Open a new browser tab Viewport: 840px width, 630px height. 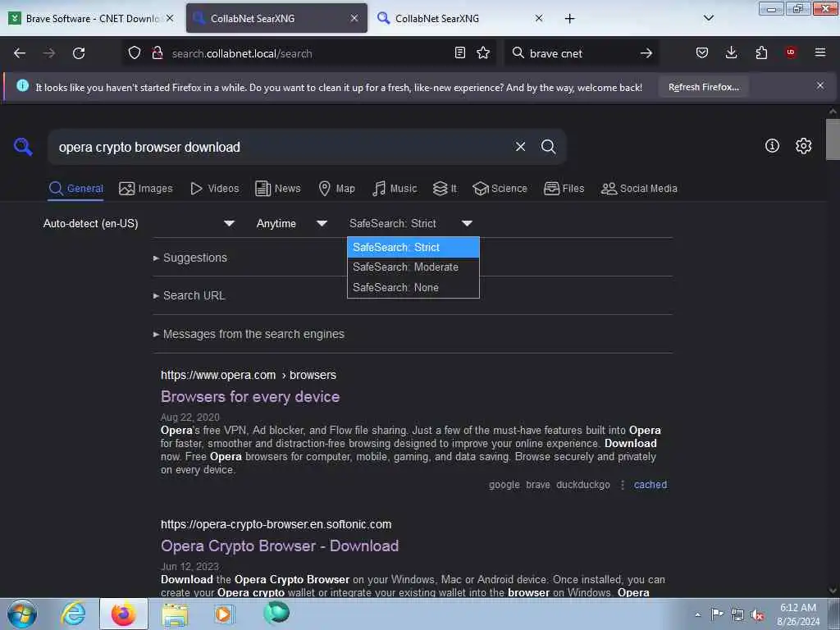(x=569, y=19)
